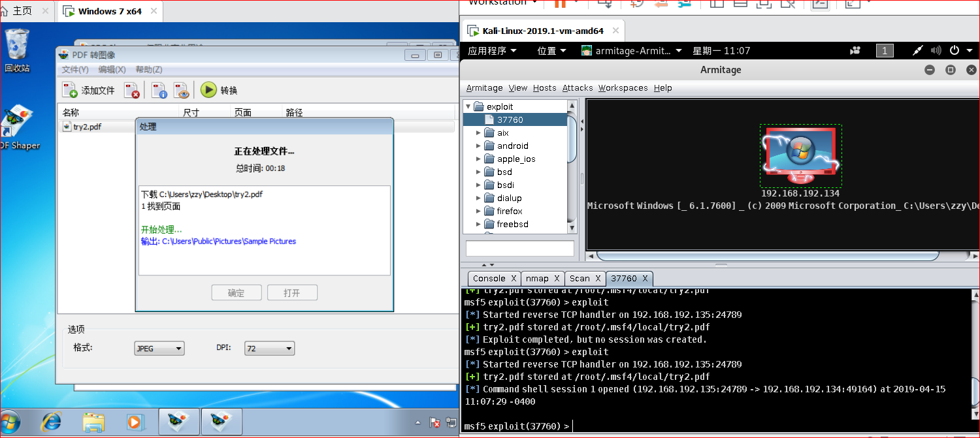980x438 pixels.
Task: Click the 确定 OK button in processing dialog
Action: click(x=237, y=293)
